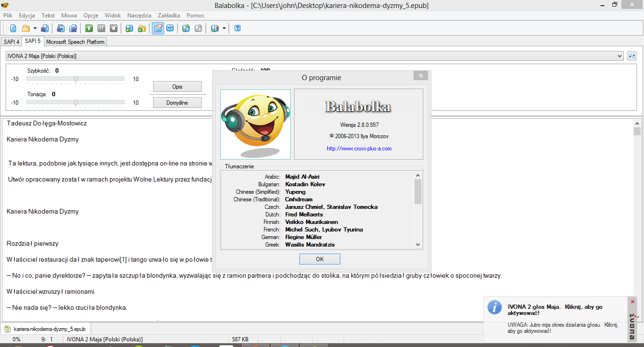Open the Opcje menu
The image size is (644, 347).
pos(91,15)
